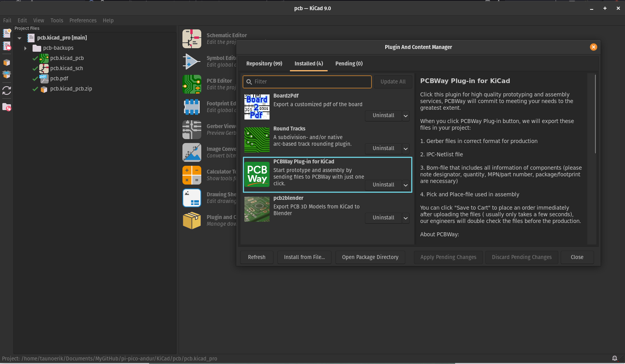Viewport: 625px width, 364px height.
Task: Collapse the pcb.kicad_pro project tree
Action: 19,38
